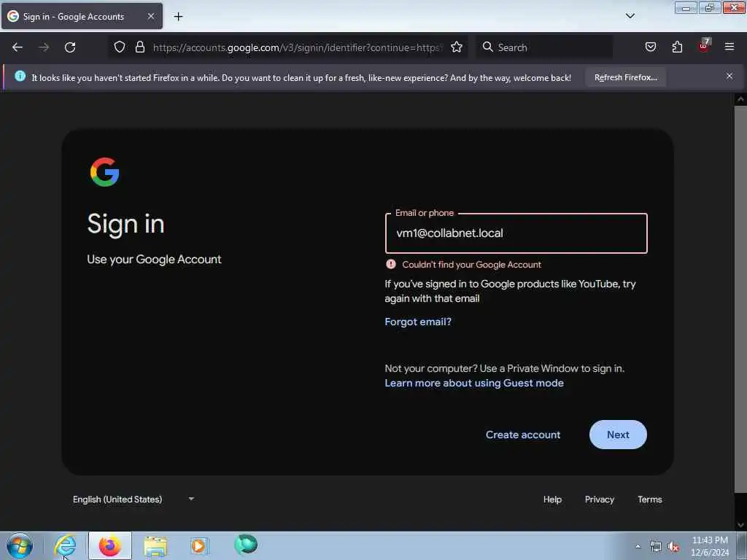
Task: Open the extensions puzzle menu
Action: coord(677,47)
